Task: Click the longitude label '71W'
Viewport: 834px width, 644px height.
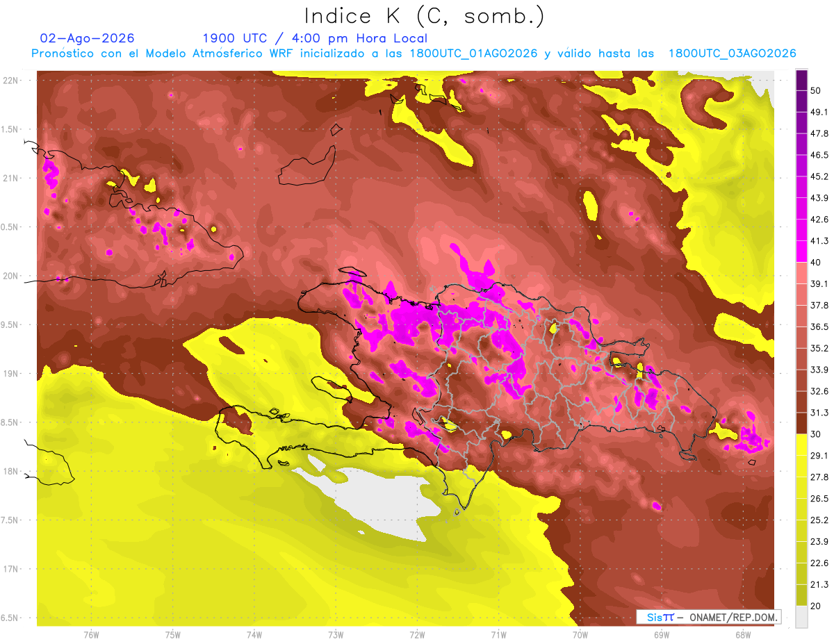Action: tap(498, 635)
